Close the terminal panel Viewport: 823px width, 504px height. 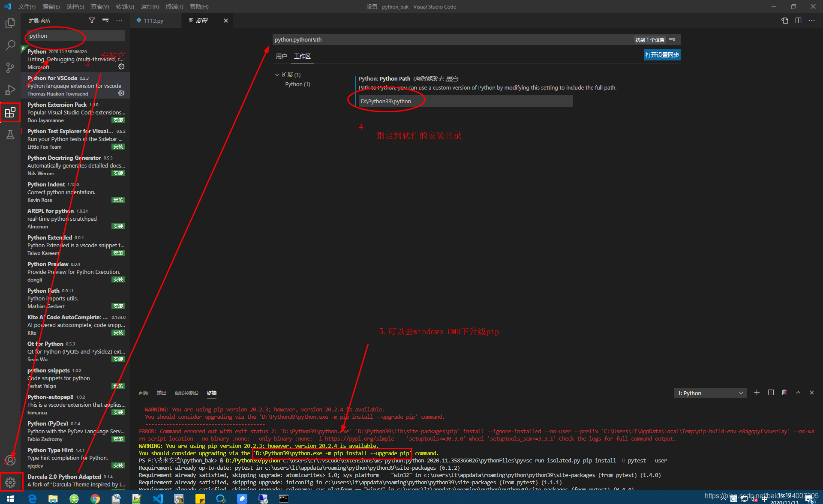click(811, 393)
